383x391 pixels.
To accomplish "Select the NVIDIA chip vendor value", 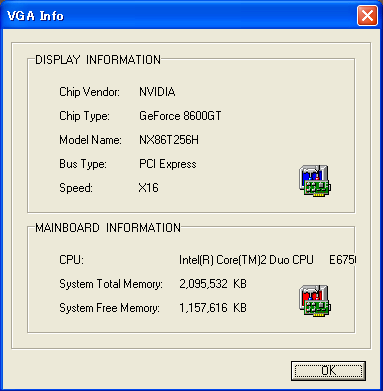I will tap(157, 92).
